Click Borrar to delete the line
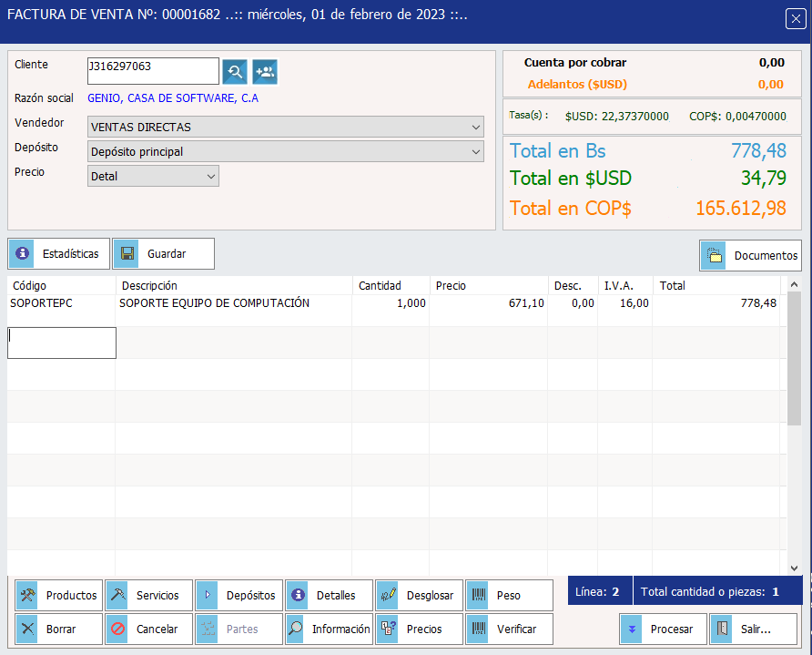Viewport: 812px width, 655px height. click(58, 629)
